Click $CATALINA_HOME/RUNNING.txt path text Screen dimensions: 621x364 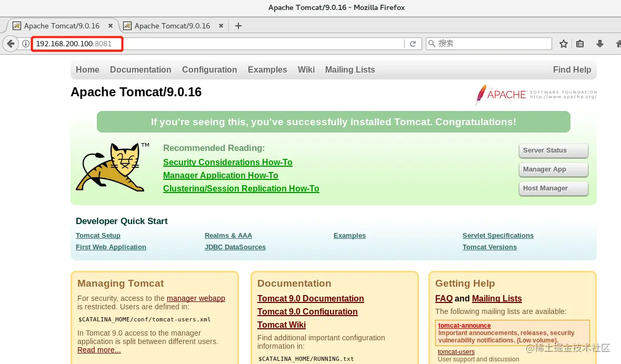click(306, 359)
